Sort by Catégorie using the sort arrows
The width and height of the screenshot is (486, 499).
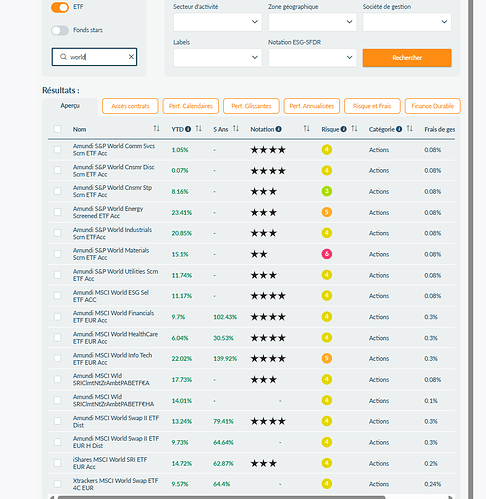coord(410,129)
